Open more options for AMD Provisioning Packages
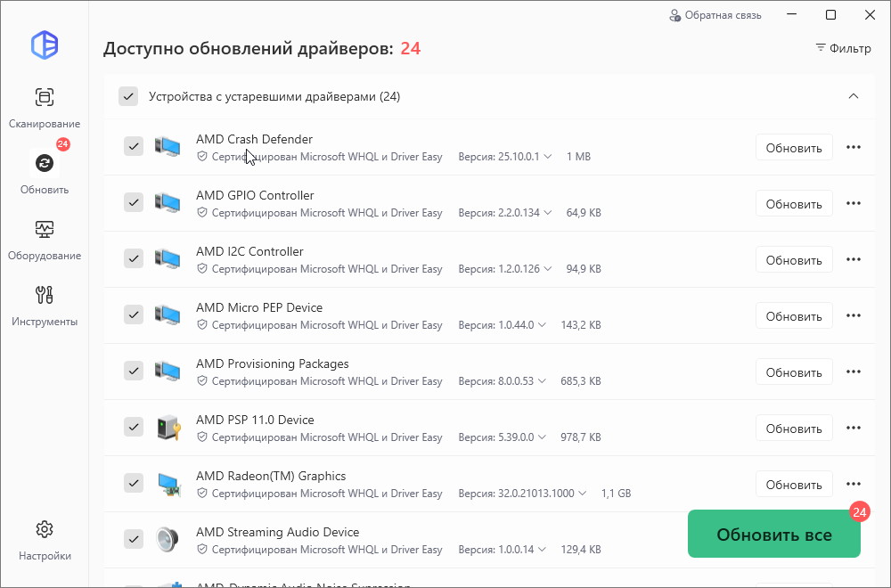Image resolution: width=891 pixels, height=588 pixels. 854,372
